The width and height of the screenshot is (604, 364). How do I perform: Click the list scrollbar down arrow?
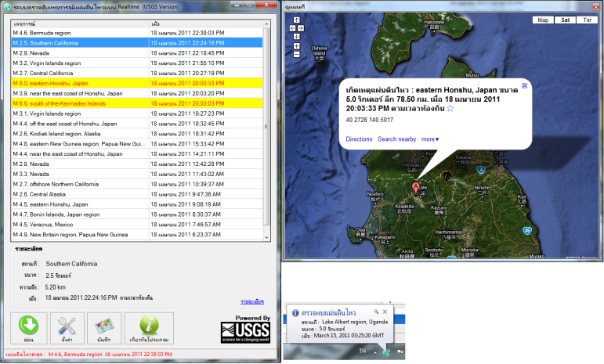pos(266,237)
